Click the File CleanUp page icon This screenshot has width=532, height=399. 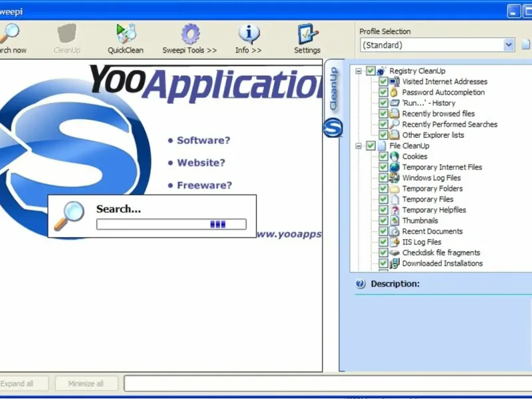(382, 146)
